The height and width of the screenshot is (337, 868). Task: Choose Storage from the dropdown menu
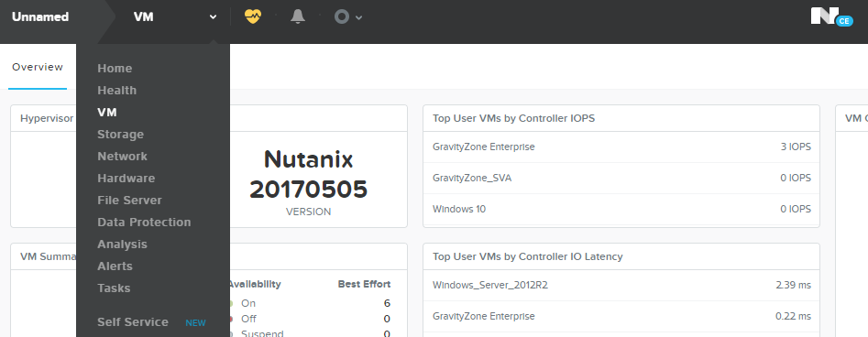pos(120,135)
